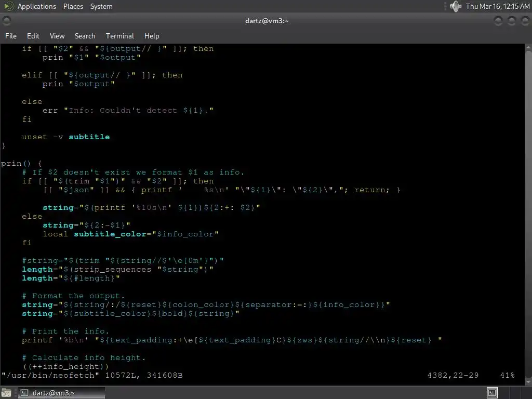This screenshot has height=399, width=532.
Task: Click the line containing '${colon_color}${separator:=:}'
Action: (206, 304)
